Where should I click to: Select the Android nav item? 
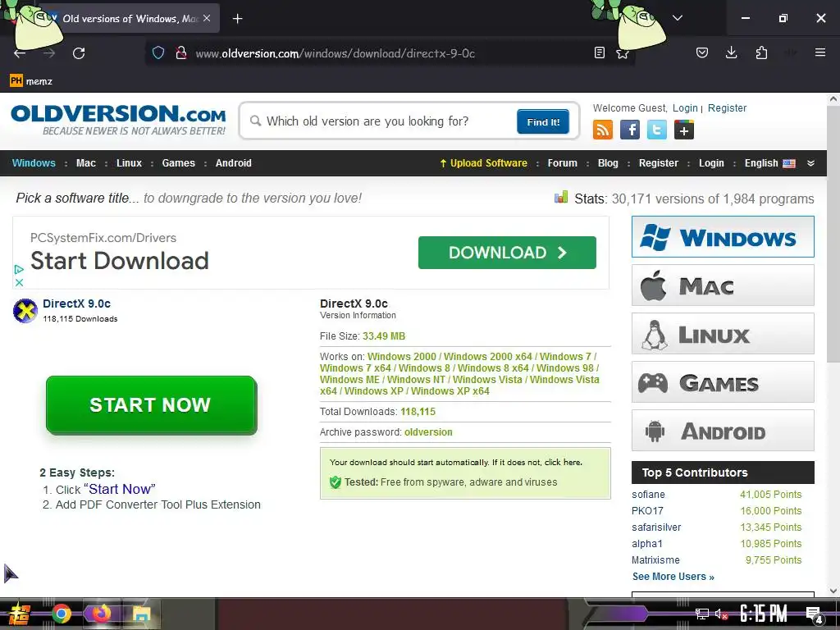click(233, 163)
